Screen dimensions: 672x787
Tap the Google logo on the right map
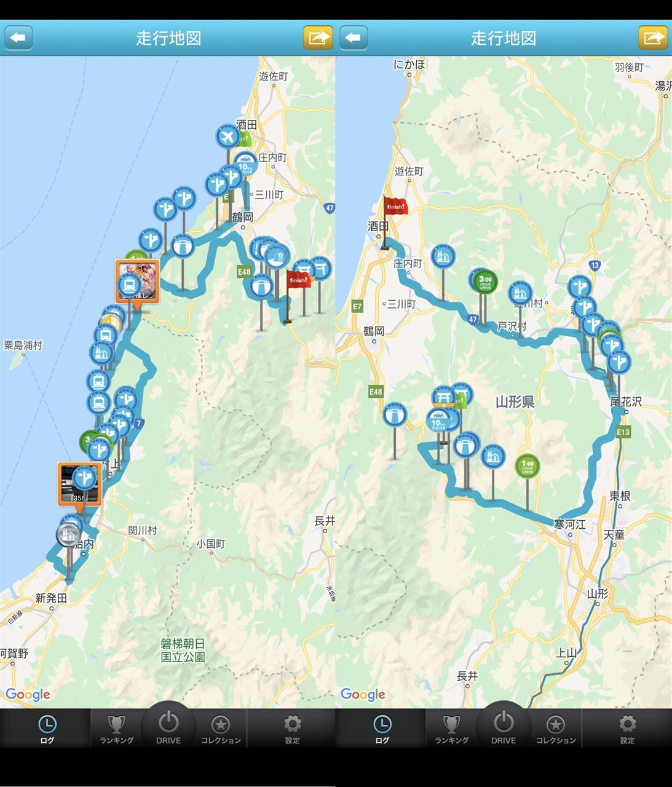[x=363, y=695]
